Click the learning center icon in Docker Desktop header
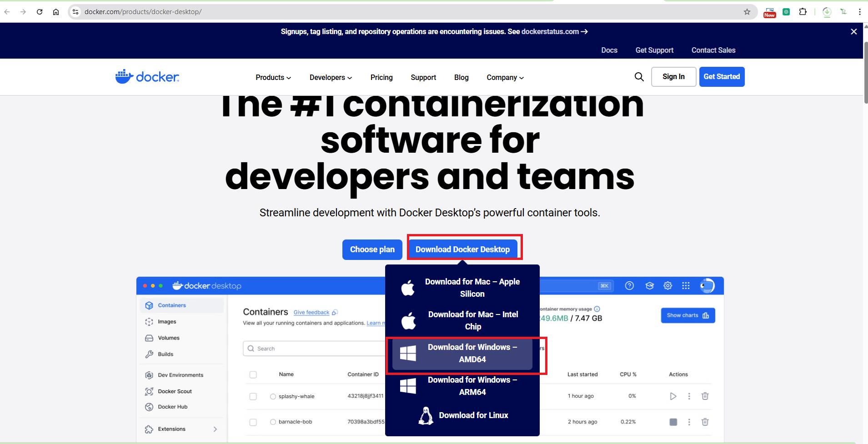868x444 pixels. [649, 285]
